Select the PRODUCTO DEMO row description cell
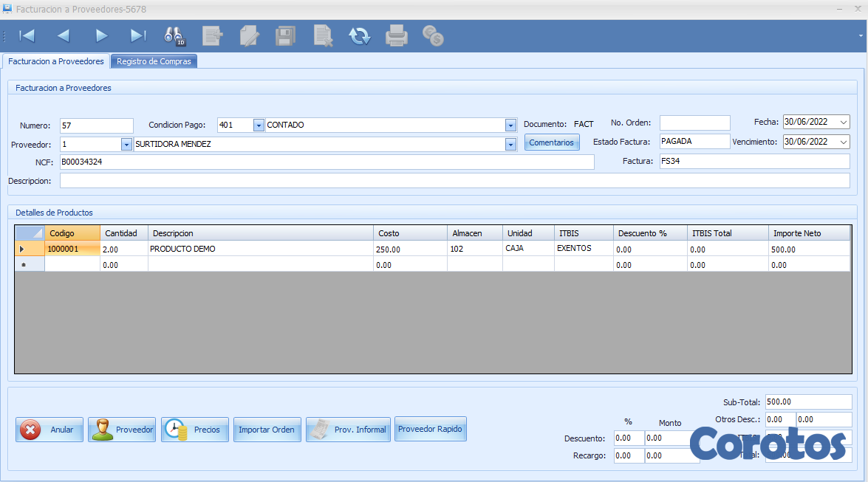The image size is (868, 482). coord(260,249)
